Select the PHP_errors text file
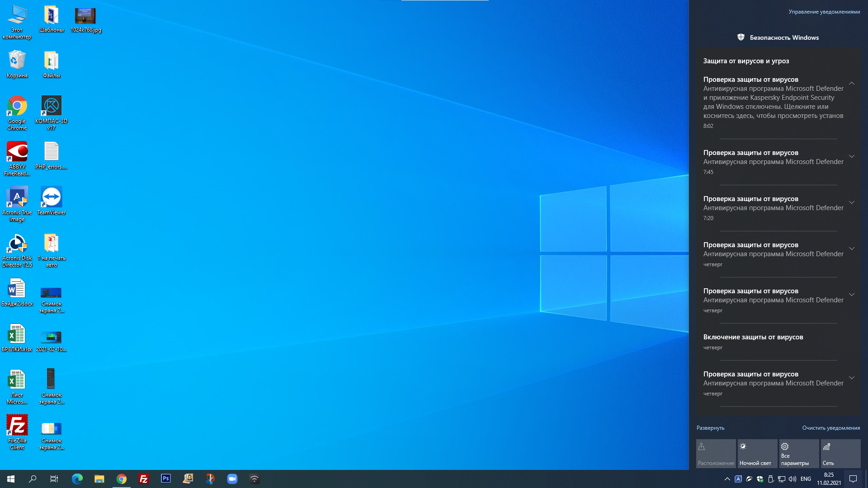 52,155
